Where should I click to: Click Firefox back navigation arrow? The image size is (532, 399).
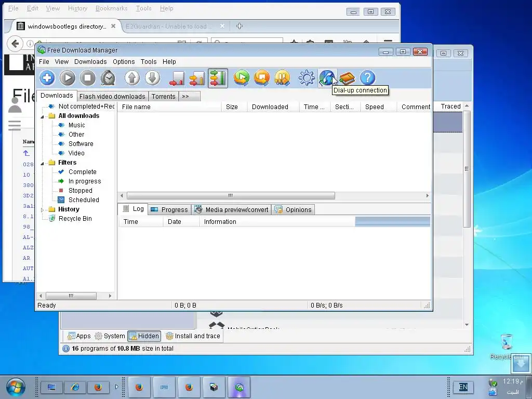click(x=15, y=44)
